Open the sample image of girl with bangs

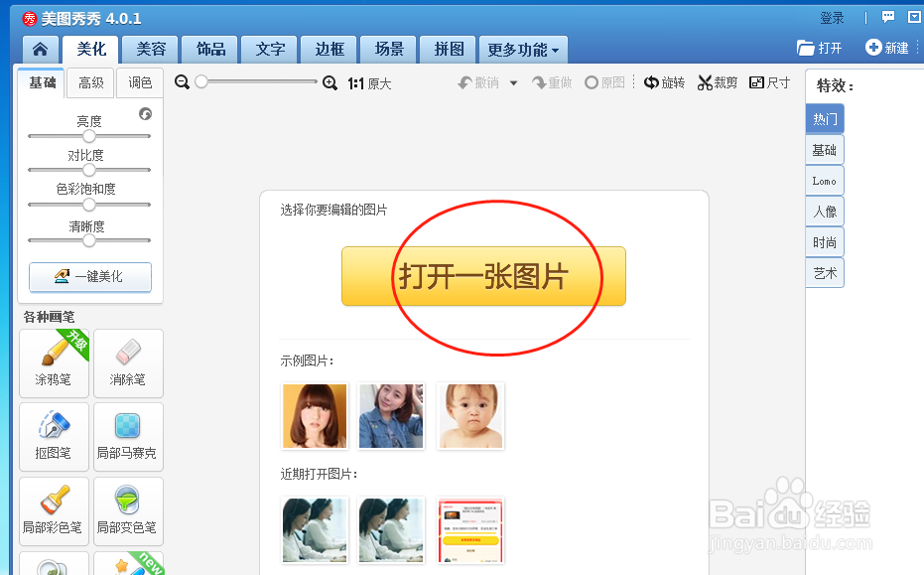315,416
